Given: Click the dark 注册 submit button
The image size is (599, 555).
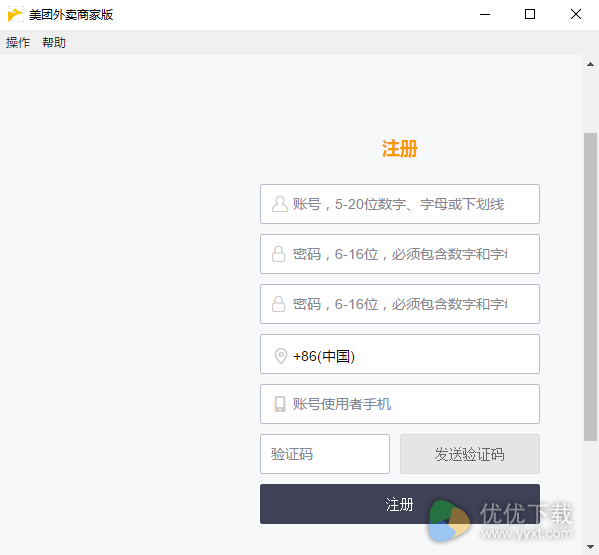Looking at the screenshot, I should pyautogui.click(x=400, y=504).
